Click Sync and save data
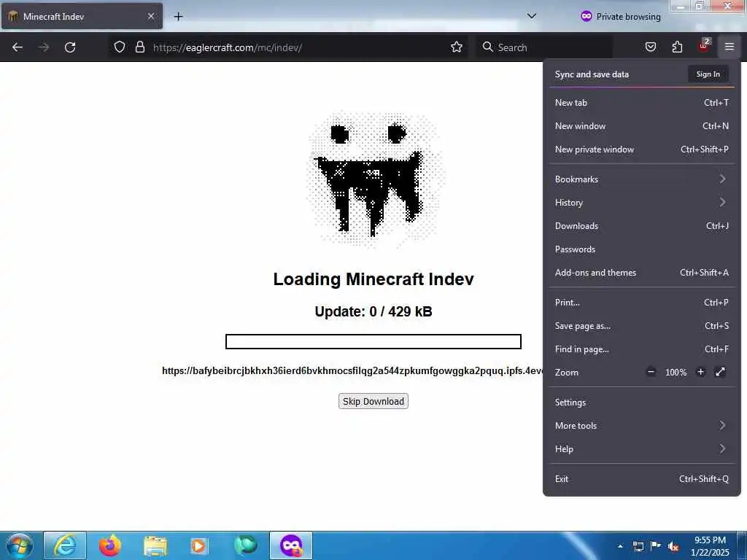Image resolution: width=747 pixels, height=560 pixels. (x=592, y=74)
